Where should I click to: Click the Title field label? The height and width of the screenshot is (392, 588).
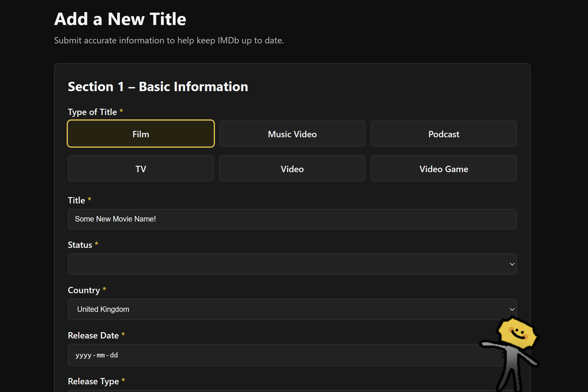[76, 200]
